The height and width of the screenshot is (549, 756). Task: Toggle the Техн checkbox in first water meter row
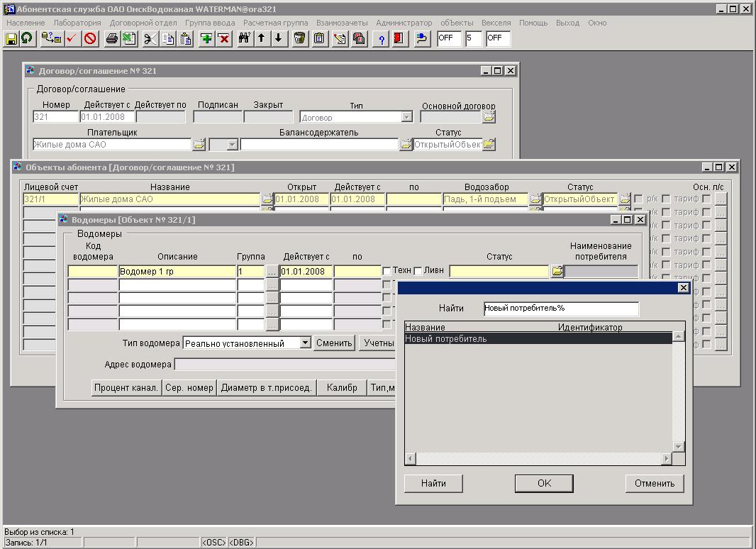pos(387,271)
